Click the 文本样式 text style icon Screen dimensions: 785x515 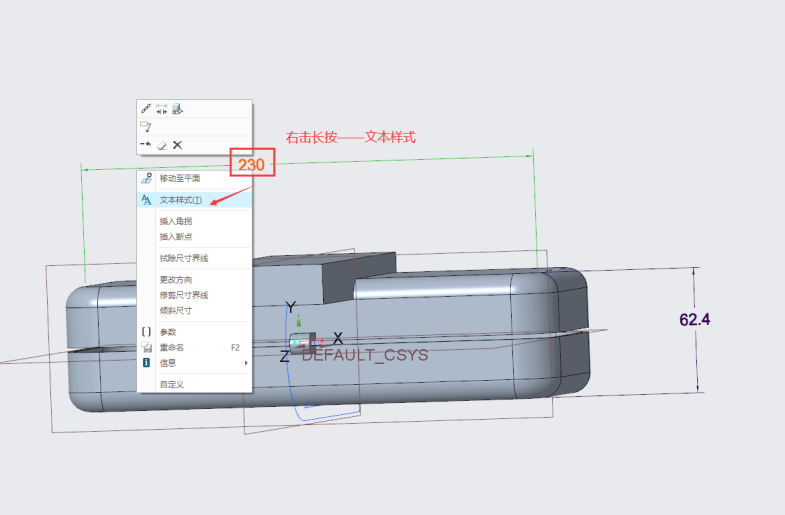(146, 200)
